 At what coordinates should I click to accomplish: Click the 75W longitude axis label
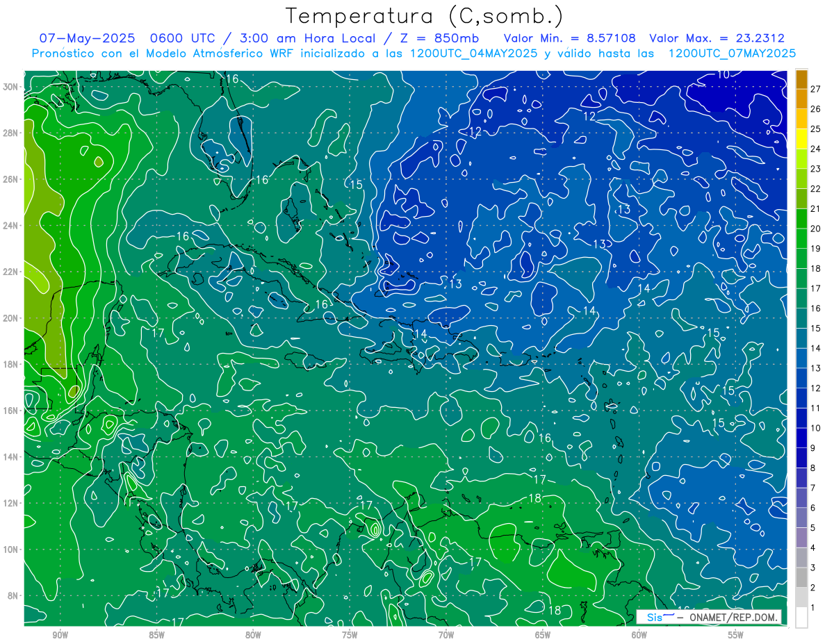click(x=350, y=635)
